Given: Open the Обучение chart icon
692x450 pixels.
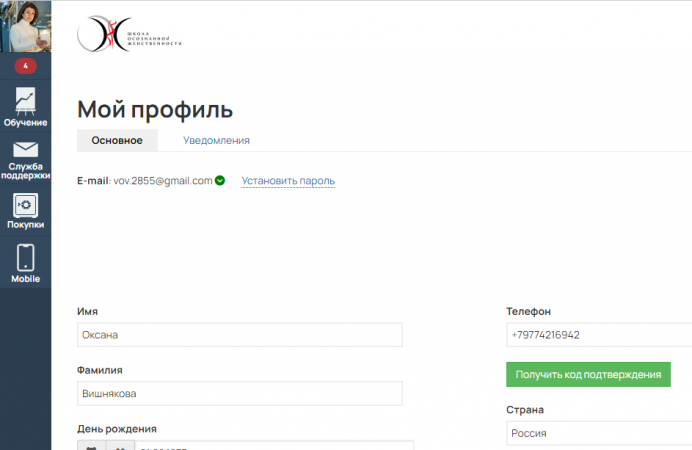Looking at the screenshot, I should click(x=25, y=101).
